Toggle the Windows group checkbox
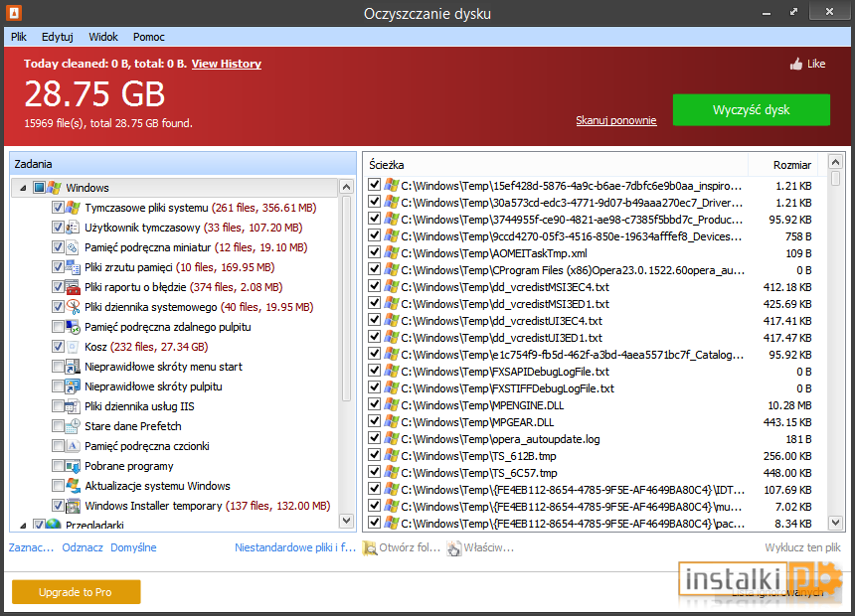 pos(39,188)
